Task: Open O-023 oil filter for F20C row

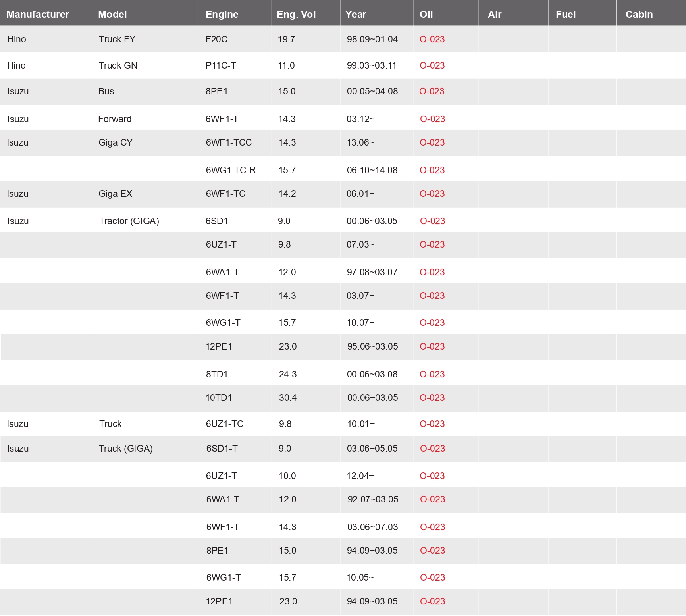Action: (432, 39)
